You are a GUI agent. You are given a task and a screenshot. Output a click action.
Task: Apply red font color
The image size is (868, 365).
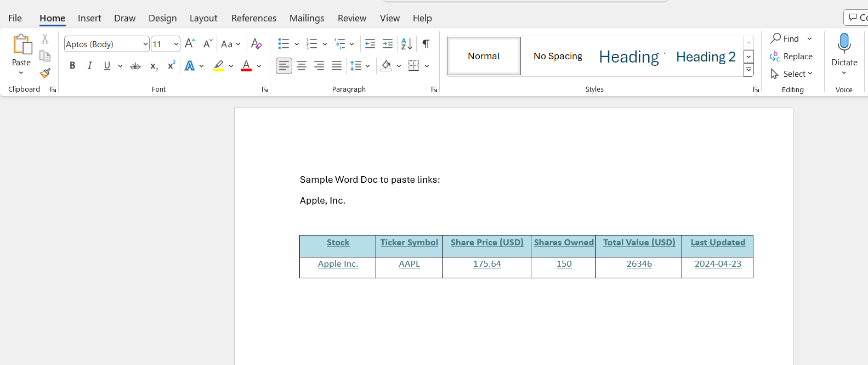click(x=247, y=66)
